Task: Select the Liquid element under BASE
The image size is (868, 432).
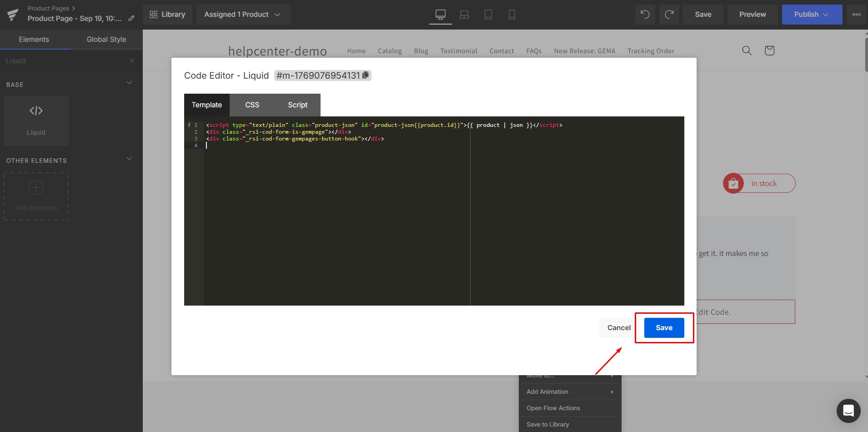Action: point(36,121)
